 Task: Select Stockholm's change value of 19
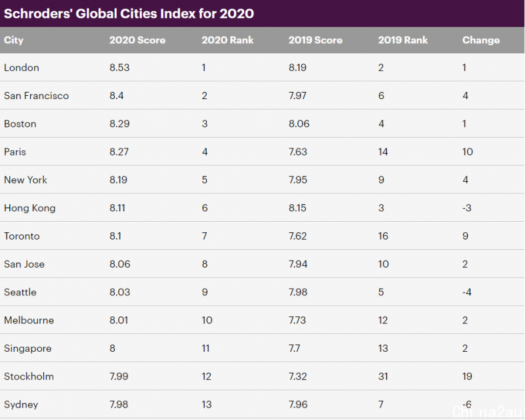tap(467, 377)
